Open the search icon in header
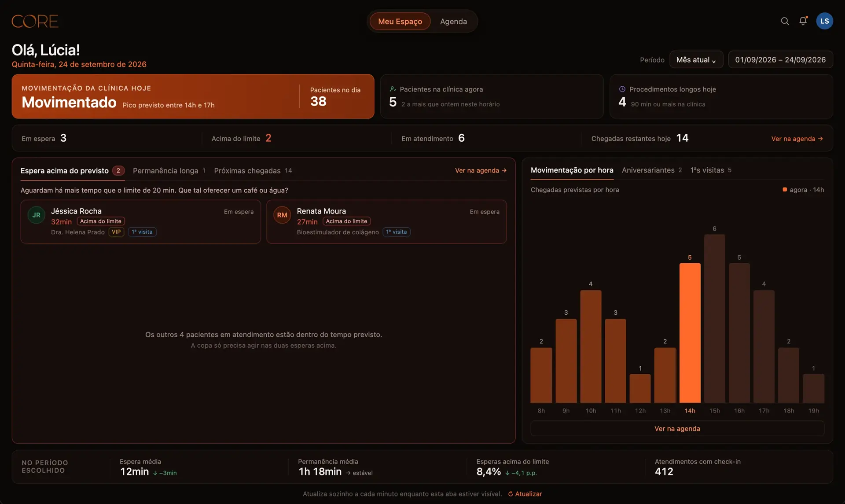This screenshot has height=504, width=845. (785, 21)
